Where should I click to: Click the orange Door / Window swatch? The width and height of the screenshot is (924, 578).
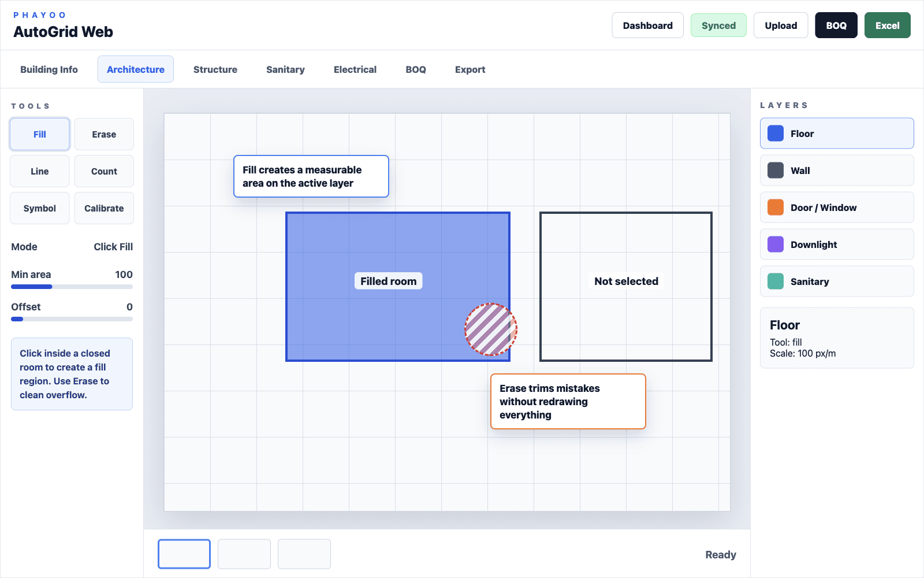[x=776, y=208]
